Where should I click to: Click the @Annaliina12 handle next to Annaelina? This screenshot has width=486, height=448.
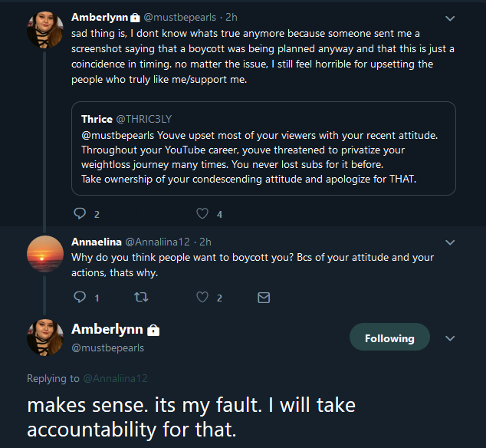coord(157,242)
